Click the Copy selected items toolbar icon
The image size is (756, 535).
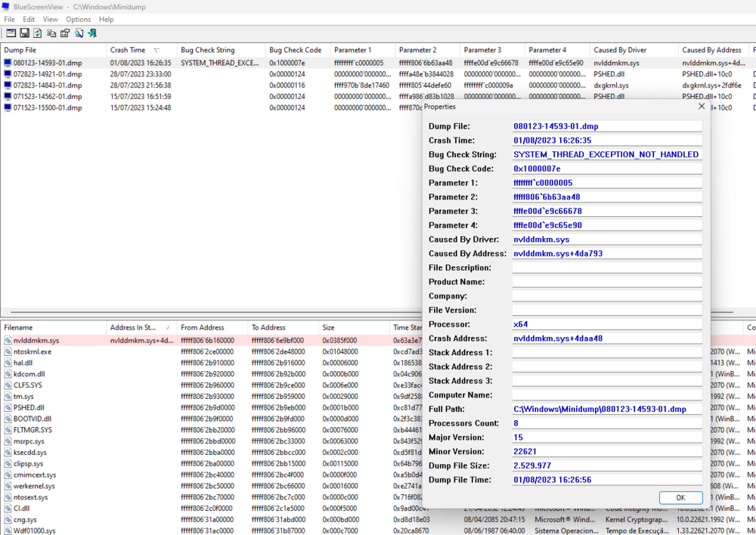[x=51, y=33]
